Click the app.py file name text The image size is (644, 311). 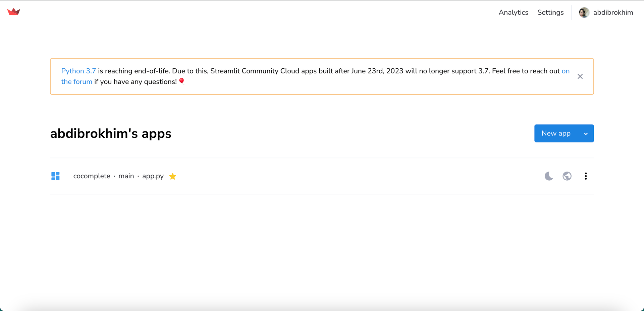point(153,176)
